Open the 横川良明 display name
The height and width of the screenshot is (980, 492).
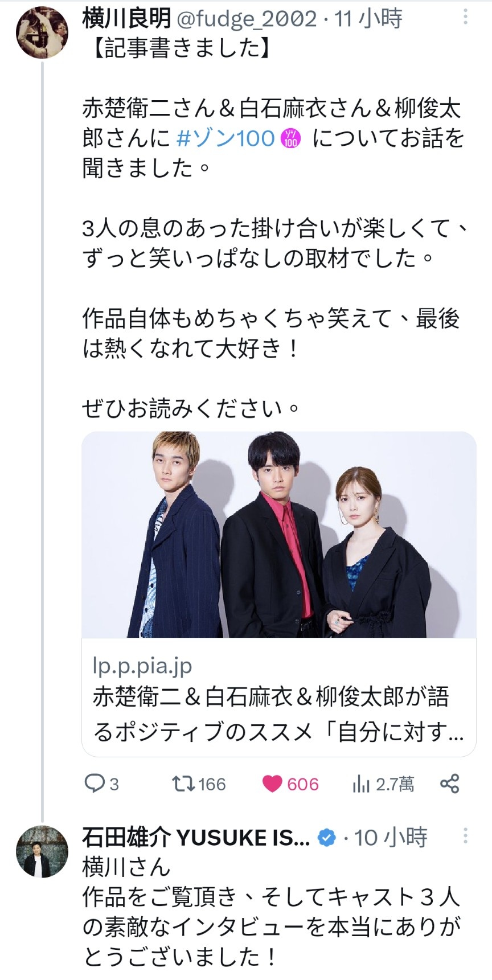[x=126, y=18]
